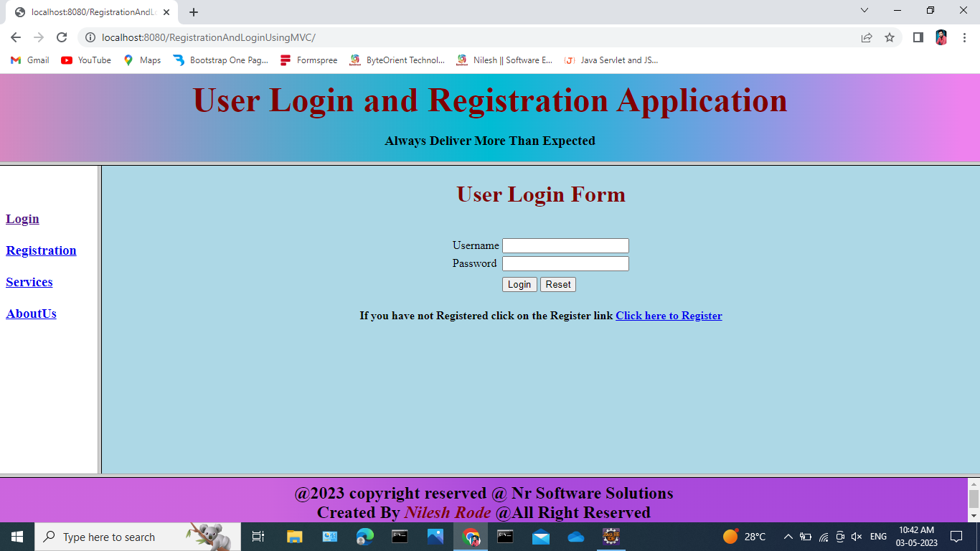Screen dimensions: 980x551
Task: View site information icon in address bar
Action: tap(90, 37)
